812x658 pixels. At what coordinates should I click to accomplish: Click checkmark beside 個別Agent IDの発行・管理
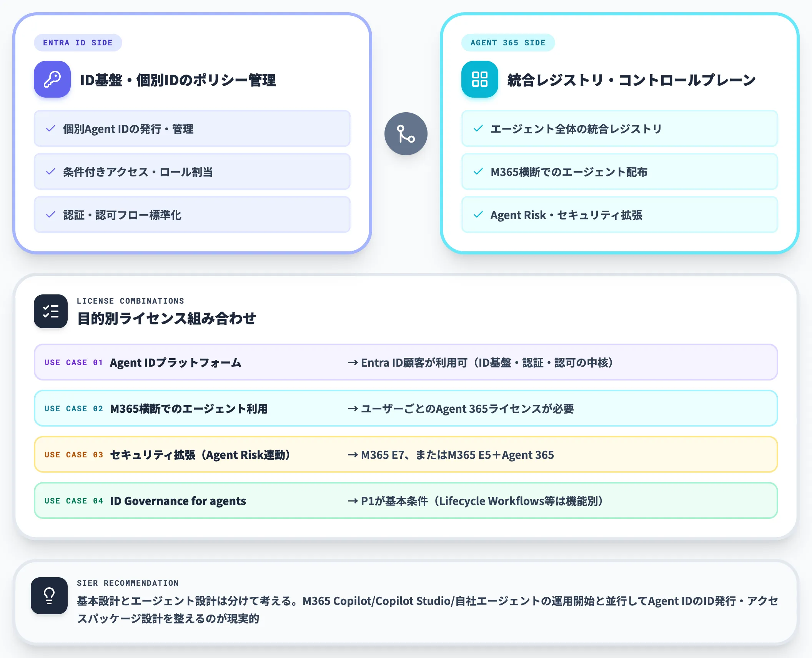[x=51, y=129]
